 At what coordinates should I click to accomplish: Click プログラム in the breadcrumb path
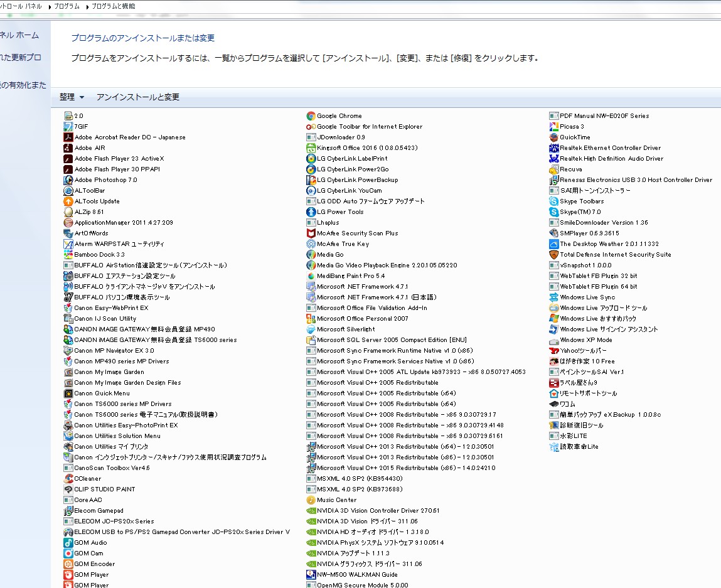(x=67, y=6)
